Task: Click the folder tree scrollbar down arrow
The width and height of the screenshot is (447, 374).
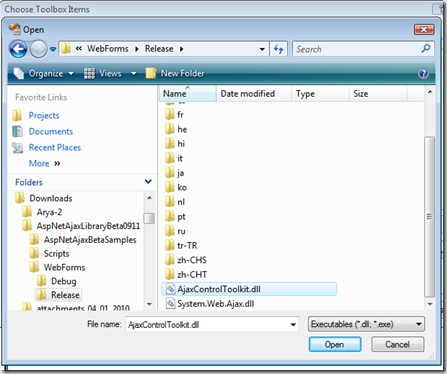Action: (149, 304)
